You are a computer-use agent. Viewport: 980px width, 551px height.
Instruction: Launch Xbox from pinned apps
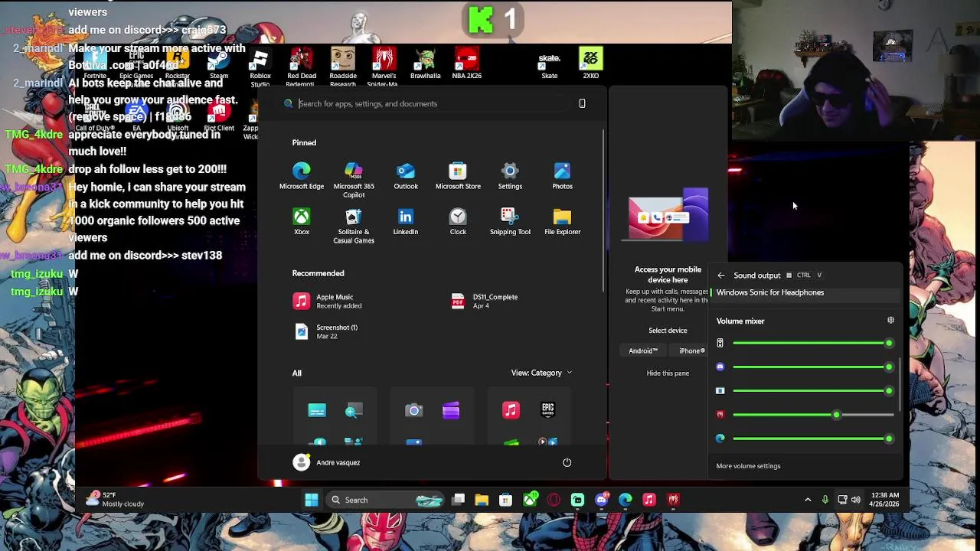coord(302,222)
